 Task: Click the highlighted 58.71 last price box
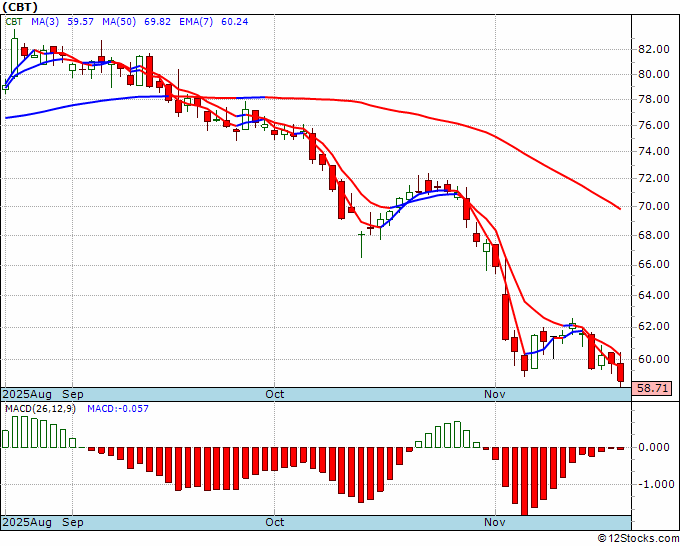coord(652,388)
